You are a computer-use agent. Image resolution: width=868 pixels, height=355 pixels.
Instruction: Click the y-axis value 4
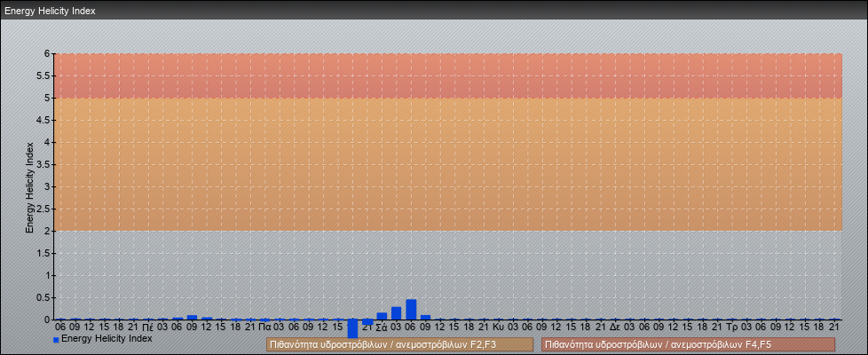tap(47, 142)
